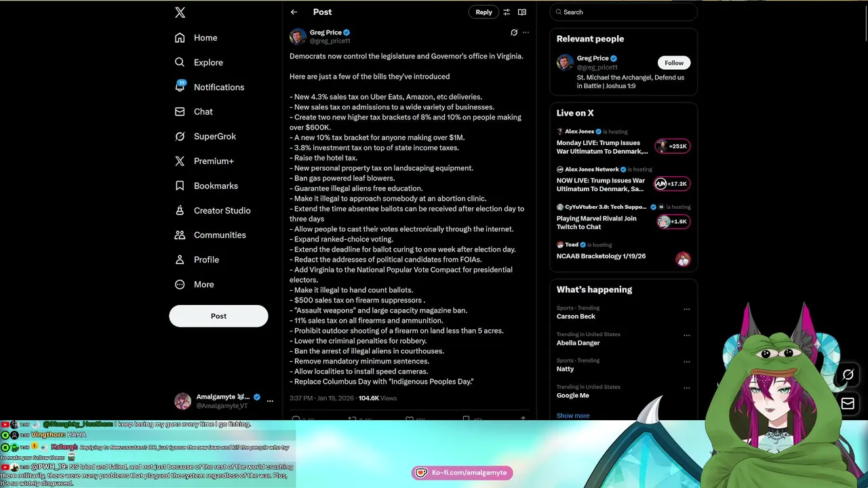The image size is (868, 488).
Task: Open the floating Grok button
Action: (x=848, y=375)
